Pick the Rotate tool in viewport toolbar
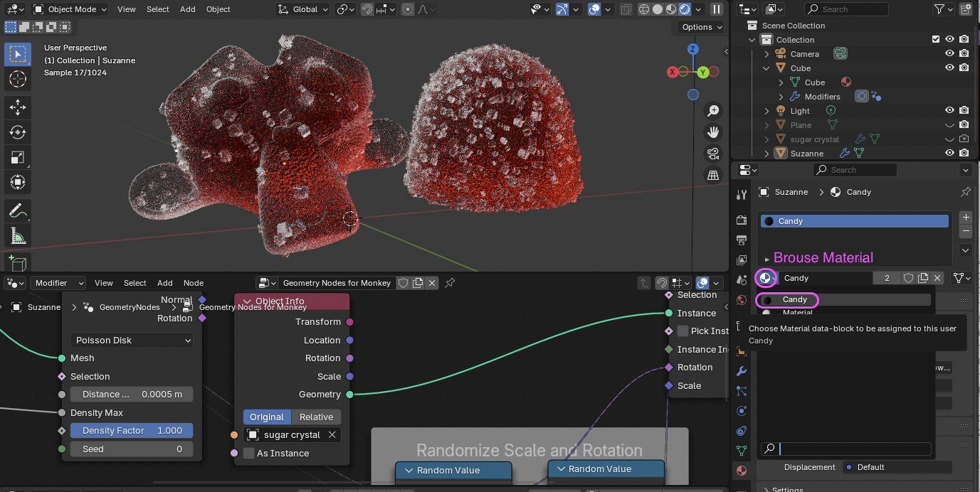The width and height of the screenshot is (980, 492). pyautogui.click(x=18, y=132)
